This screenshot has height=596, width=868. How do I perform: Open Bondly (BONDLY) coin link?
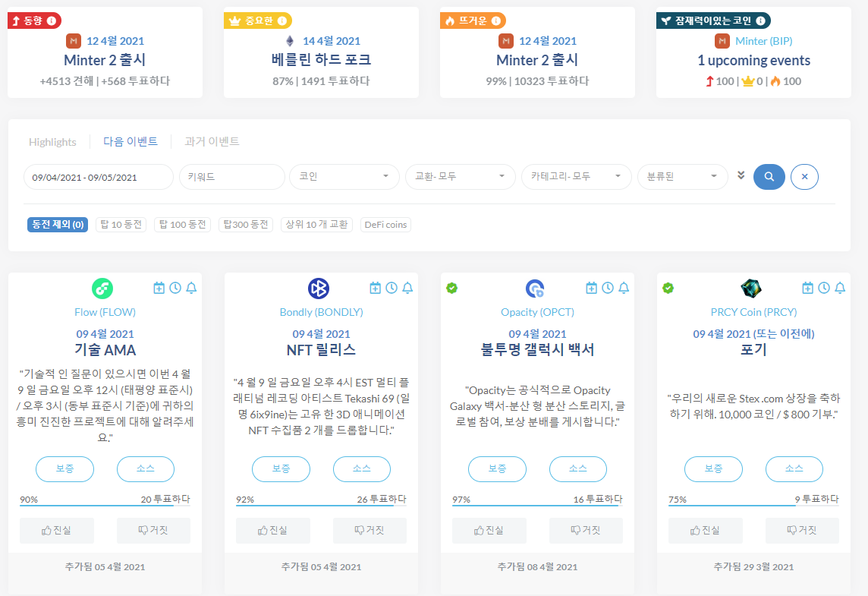coord(321,312)
